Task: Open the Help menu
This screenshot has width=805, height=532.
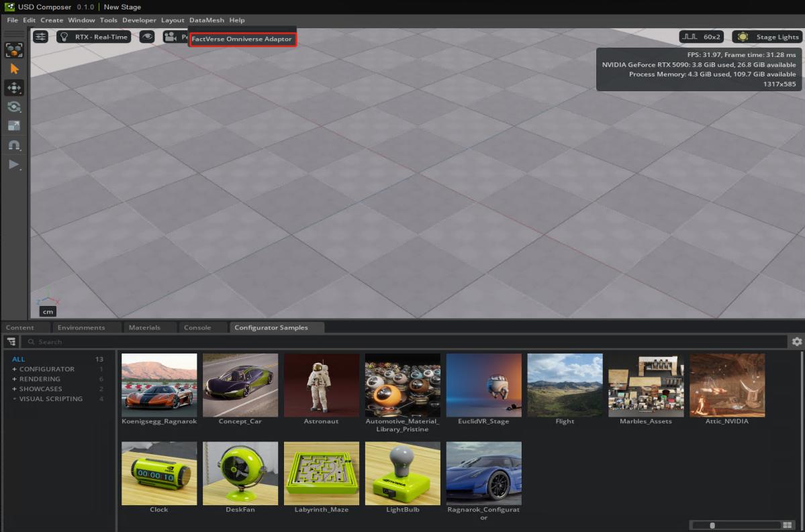Action: pos(237,20)
